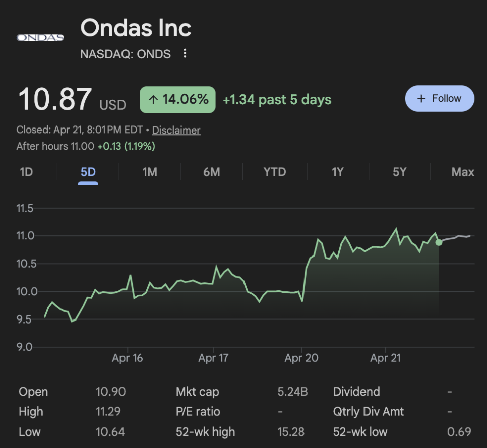This screenshot has width=487, height=448.
Task: Select the YTD time range
Action: pos(275,172)
